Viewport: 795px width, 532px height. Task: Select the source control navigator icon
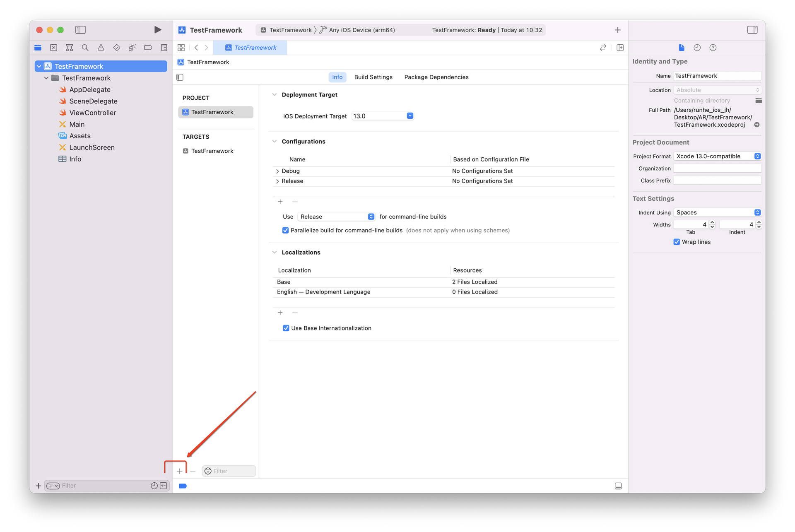(x=54, y=48)
